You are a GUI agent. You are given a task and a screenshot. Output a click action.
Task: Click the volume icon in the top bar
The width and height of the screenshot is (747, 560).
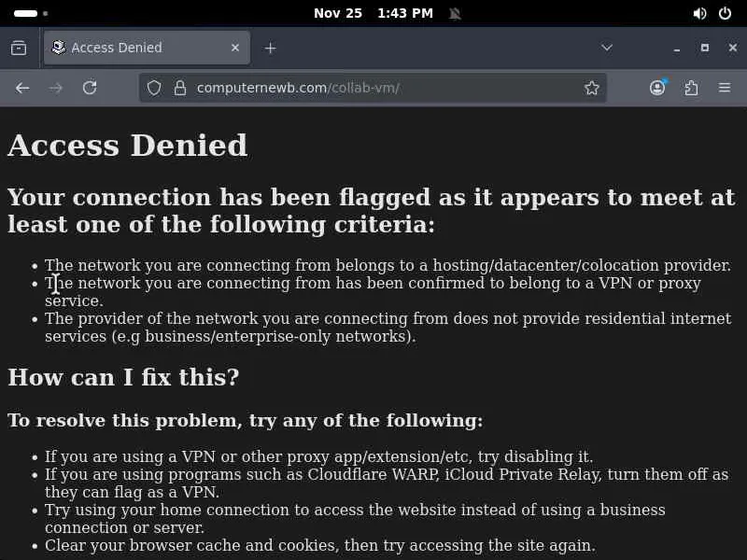point(699,13)
